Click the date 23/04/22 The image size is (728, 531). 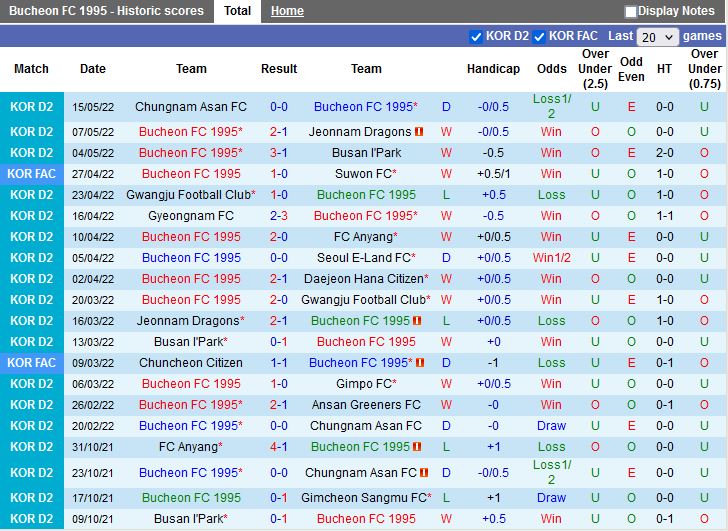93,195
